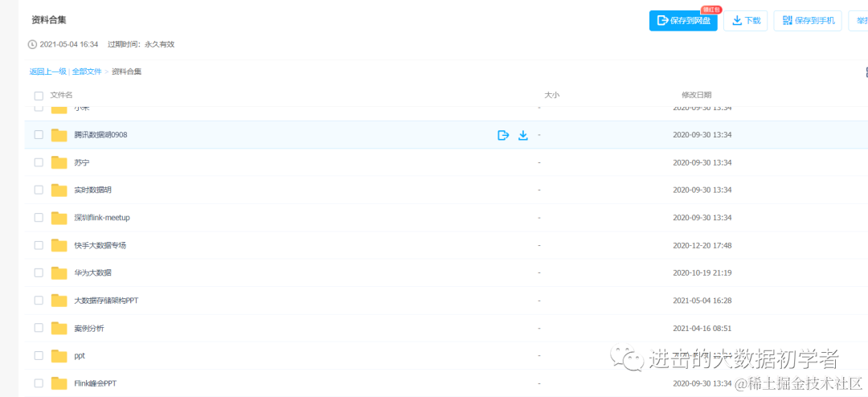Image resolution: width=868 pixels, height=397 pixels.
Task: Click date 2021-04-16 08:51
Action: pos(702,329)
